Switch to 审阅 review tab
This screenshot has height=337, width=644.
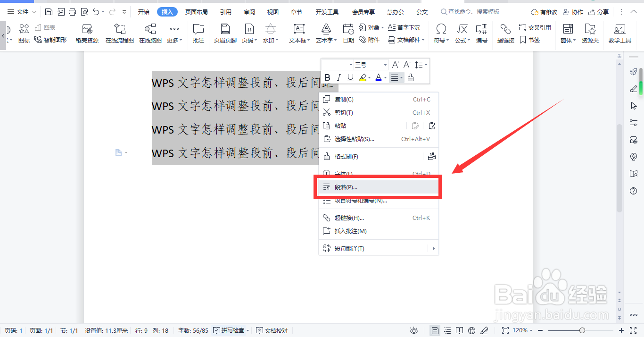pos(250,12)
